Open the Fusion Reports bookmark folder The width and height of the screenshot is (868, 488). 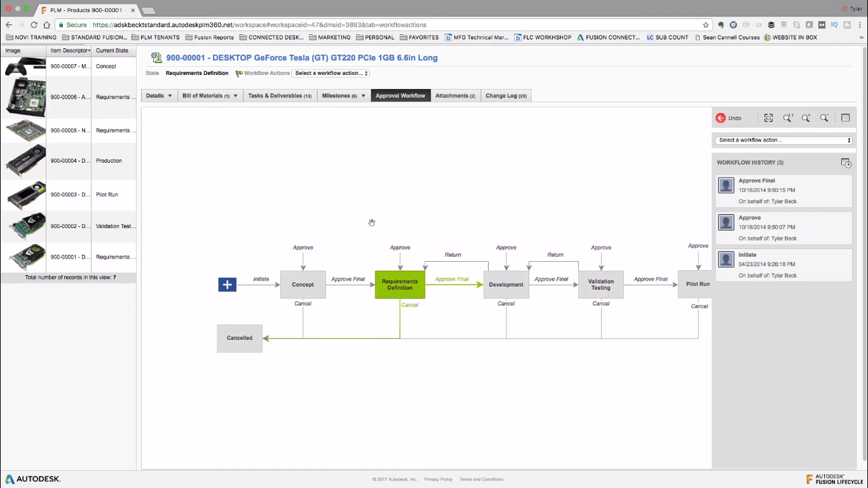click(x=209, y=37)
